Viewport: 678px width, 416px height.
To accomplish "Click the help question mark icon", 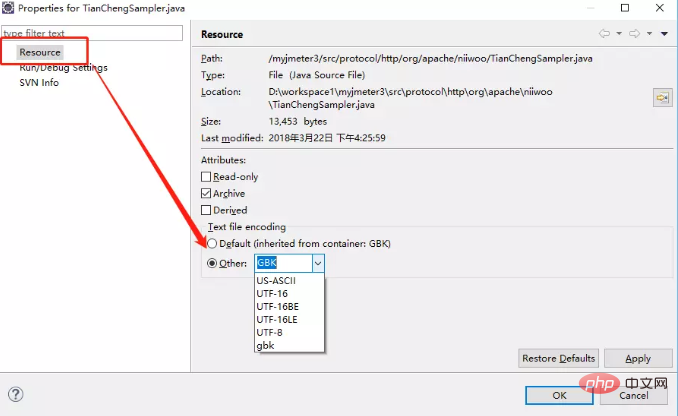I will coord(16,394).
